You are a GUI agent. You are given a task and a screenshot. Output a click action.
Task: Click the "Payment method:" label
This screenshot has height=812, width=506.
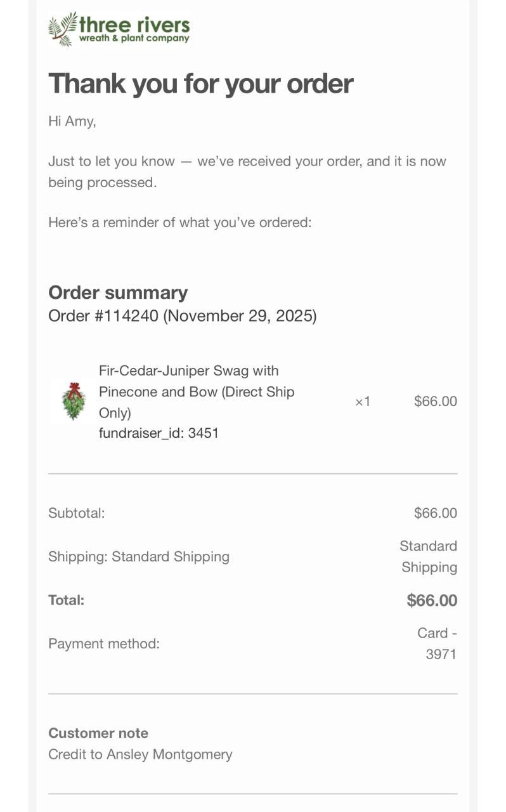click(x=104, y=643)
